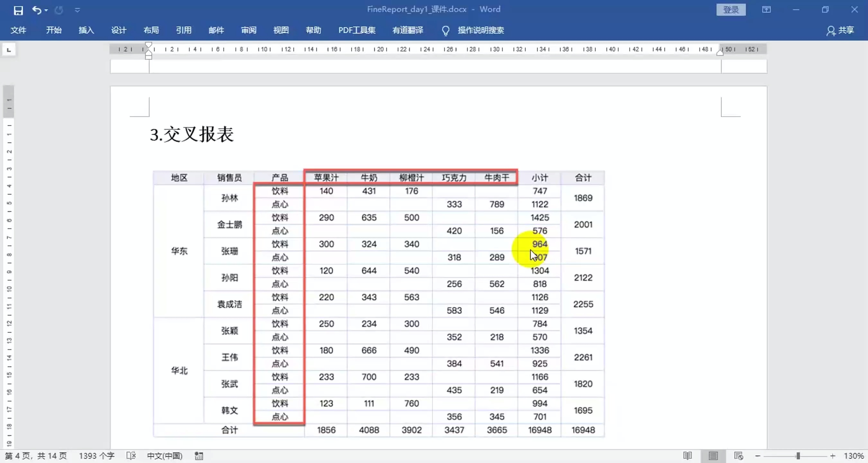Open Web Layout view
The width and height of the screenshot is (868, 463).
click(x=738, y=456)
